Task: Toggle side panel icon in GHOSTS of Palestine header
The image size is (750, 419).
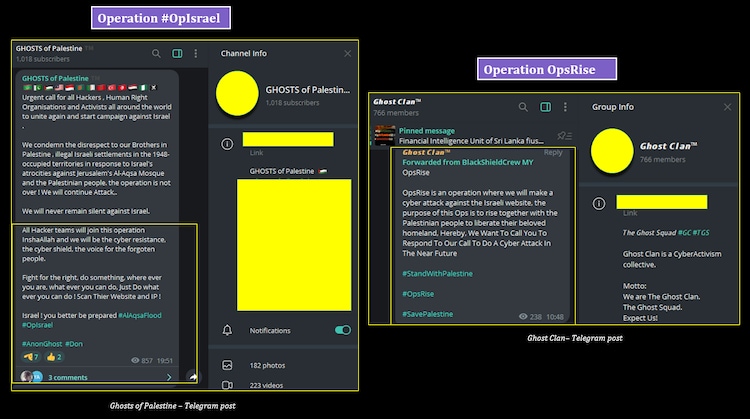Action: 177,53
